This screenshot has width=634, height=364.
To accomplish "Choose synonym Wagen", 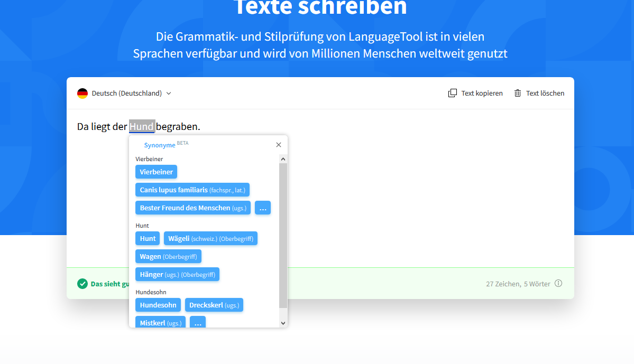I will tap(168, 257).
